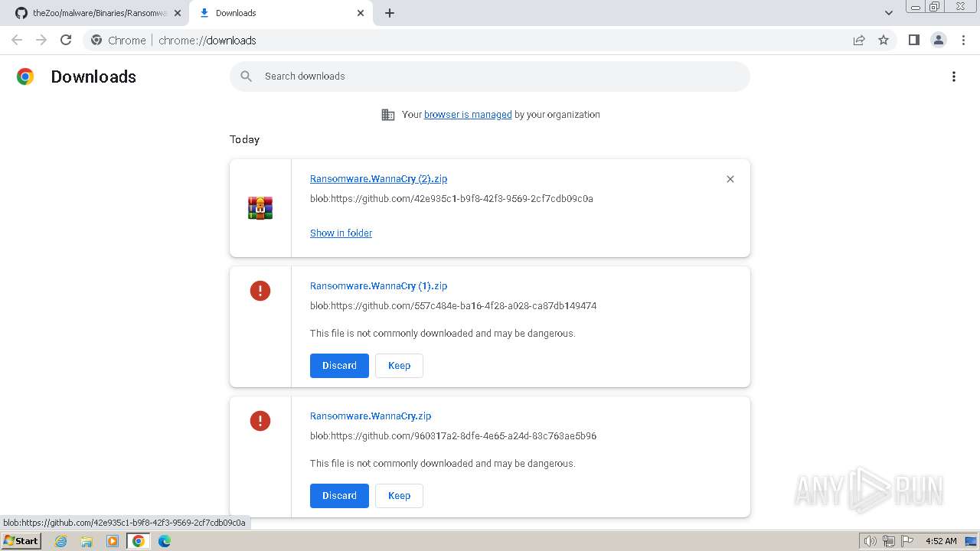Open the volume control in the tray
The image size is (980, 551).
pos(870,541)
